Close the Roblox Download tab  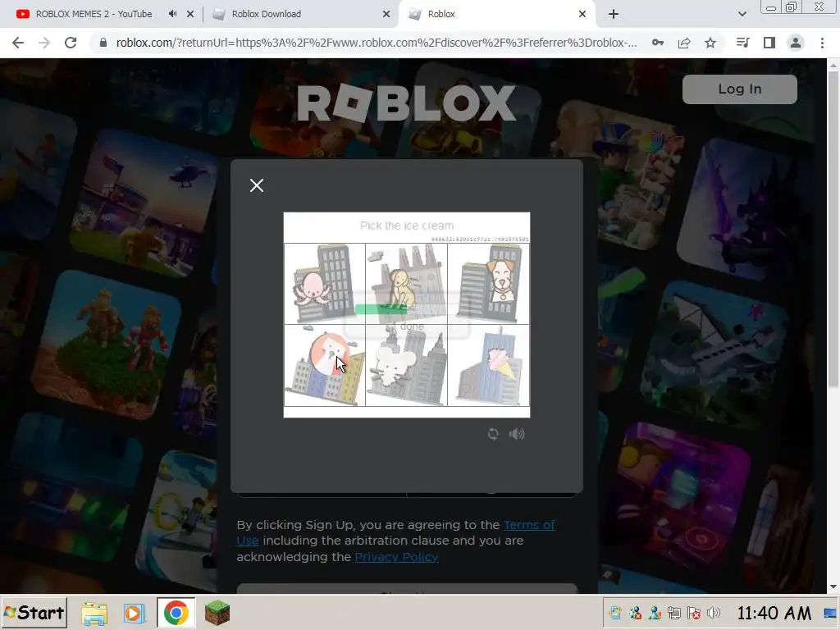[x=386, y=15]
